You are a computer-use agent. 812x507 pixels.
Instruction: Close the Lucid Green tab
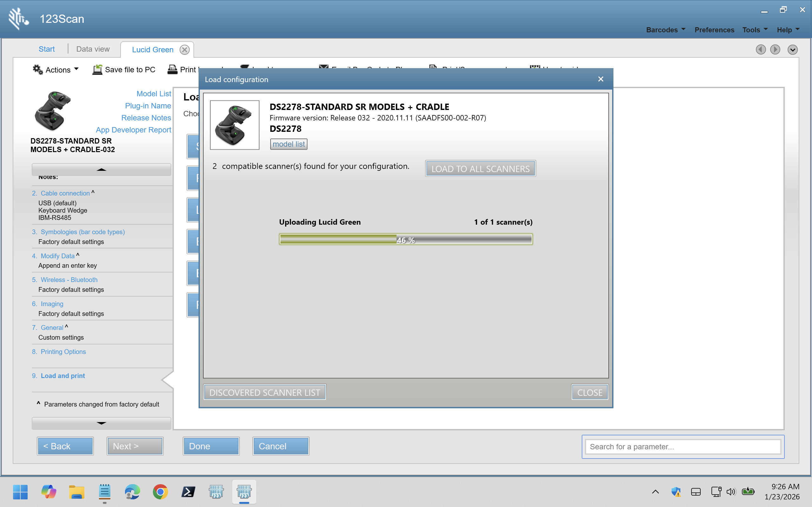click(x=185, y=50)
